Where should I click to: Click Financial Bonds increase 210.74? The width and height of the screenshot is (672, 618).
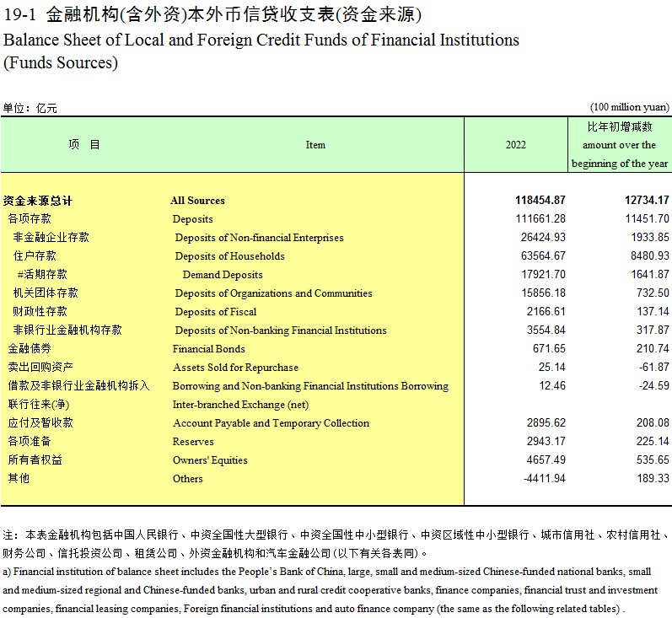[x=653, y=348]
